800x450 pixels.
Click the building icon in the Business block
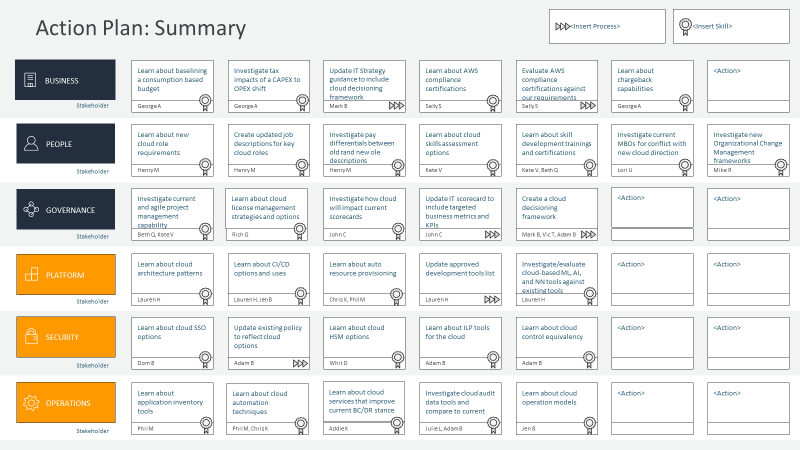coord(30,80)
